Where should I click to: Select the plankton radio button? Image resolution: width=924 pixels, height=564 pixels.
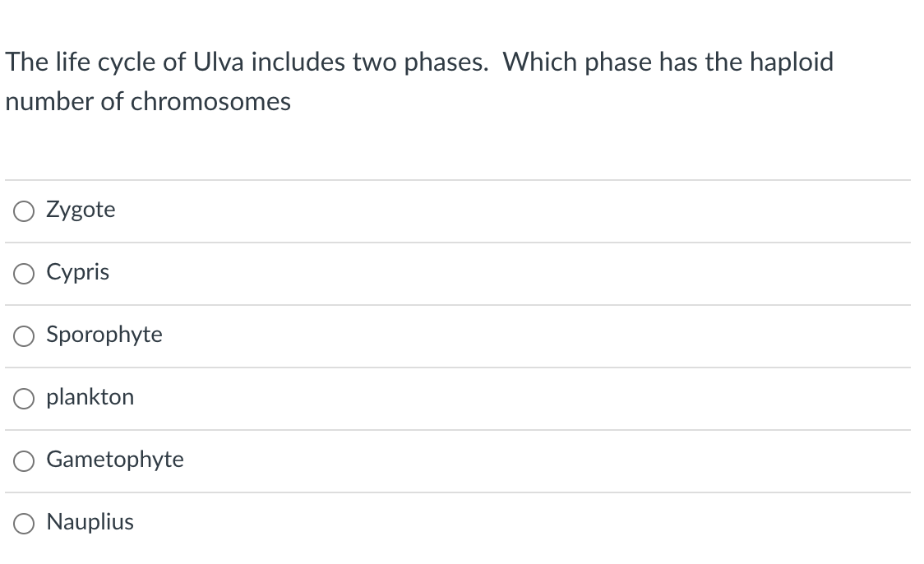pos(24,398)
